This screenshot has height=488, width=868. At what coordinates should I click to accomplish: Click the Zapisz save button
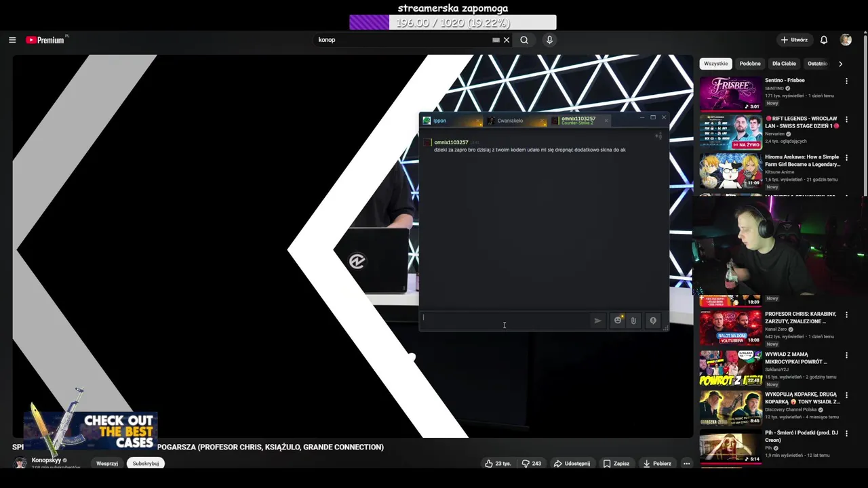616,464
